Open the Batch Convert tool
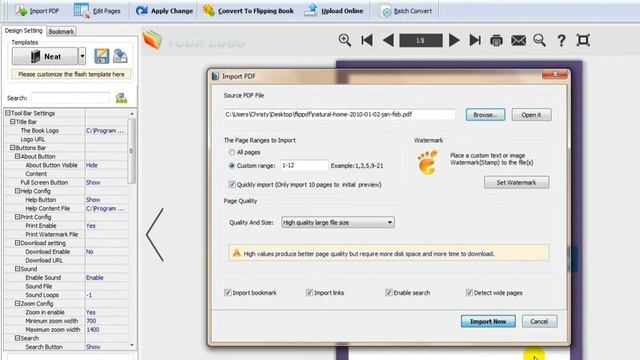The height and width of the screenshot is (360, 640). [x=406, y=11]
